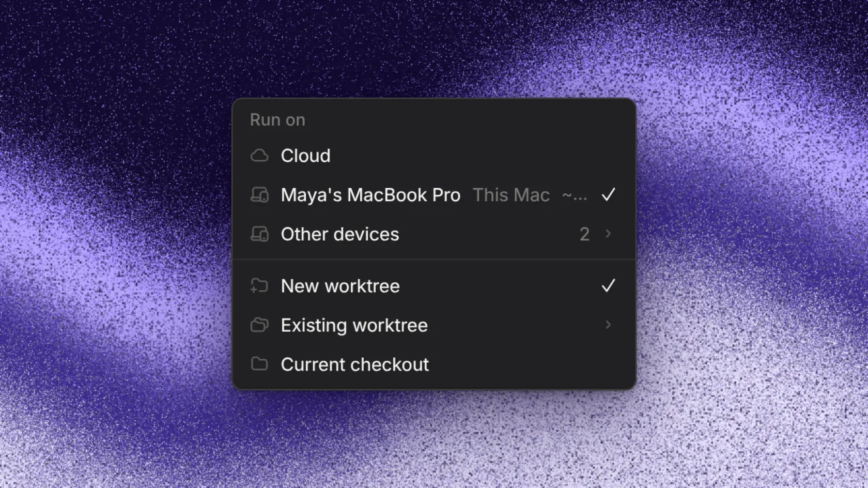Click the stacked folders icon for Existing worktree
Image resolution: width=868 pixels, height=488 pixels.
click(259, 325)
